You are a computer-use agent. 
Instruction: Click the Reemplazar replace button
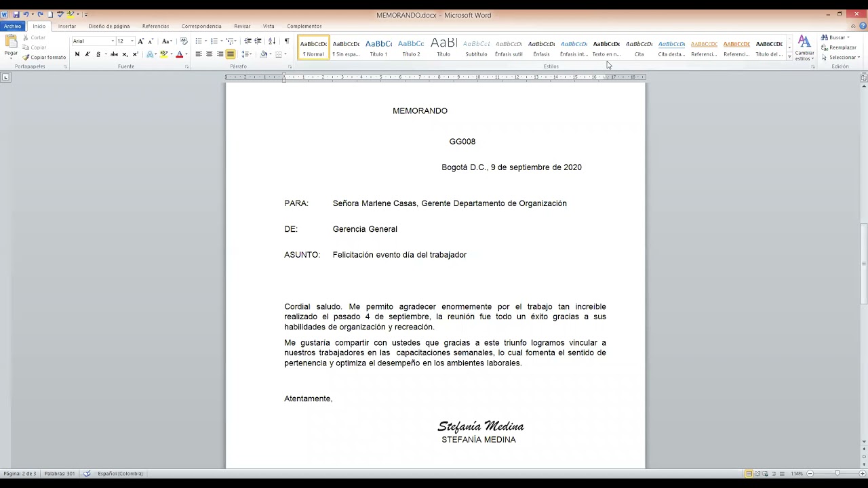tap(839, 47)
